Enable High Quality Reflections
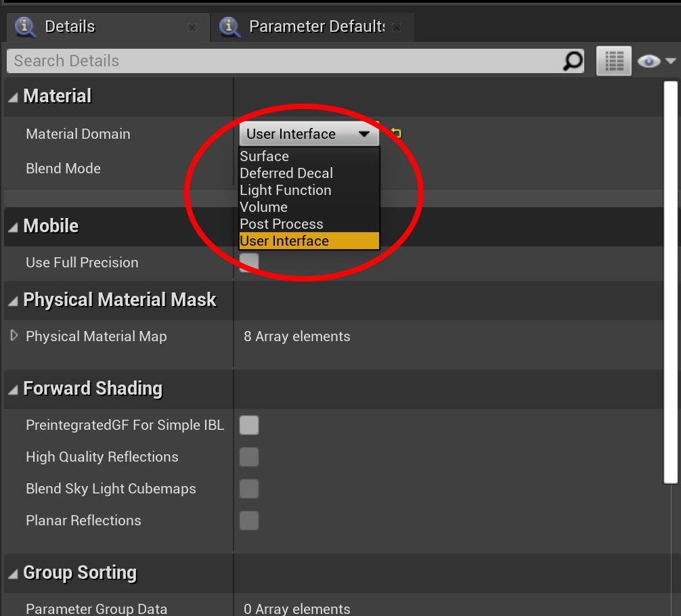This screenshot has height=616, width=681. tap(248, 457)
